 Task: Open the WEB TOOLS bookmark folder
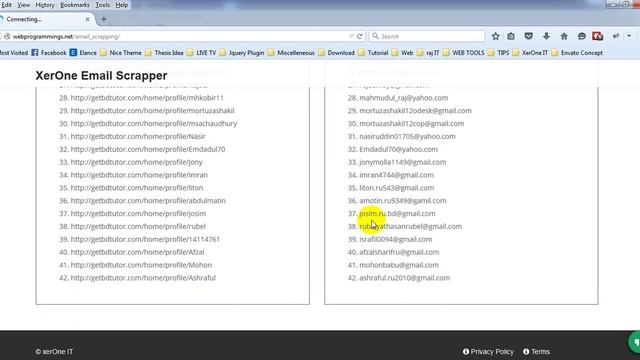[464, 53]
